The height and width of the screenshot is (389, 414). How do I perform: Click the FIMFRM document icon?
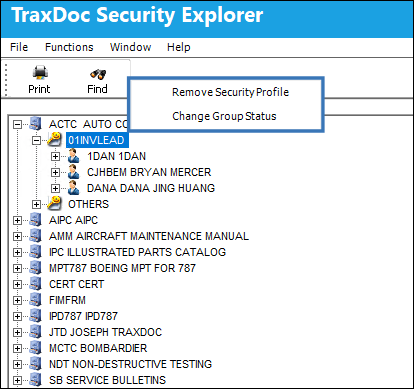(36, 300)
